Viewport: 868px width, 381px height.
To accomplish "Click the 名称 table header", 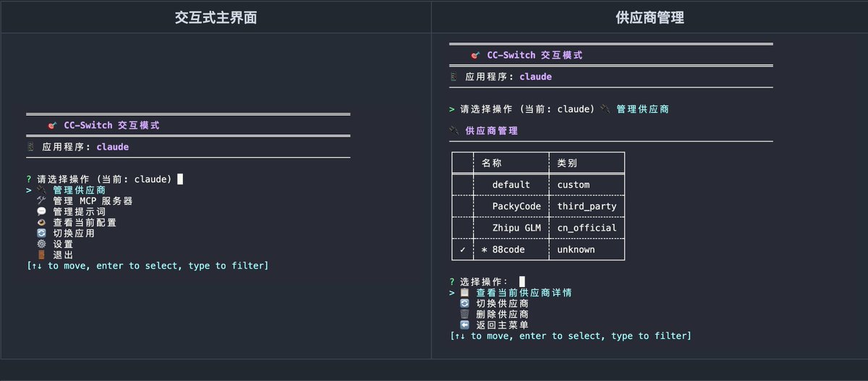I will 492,163.
